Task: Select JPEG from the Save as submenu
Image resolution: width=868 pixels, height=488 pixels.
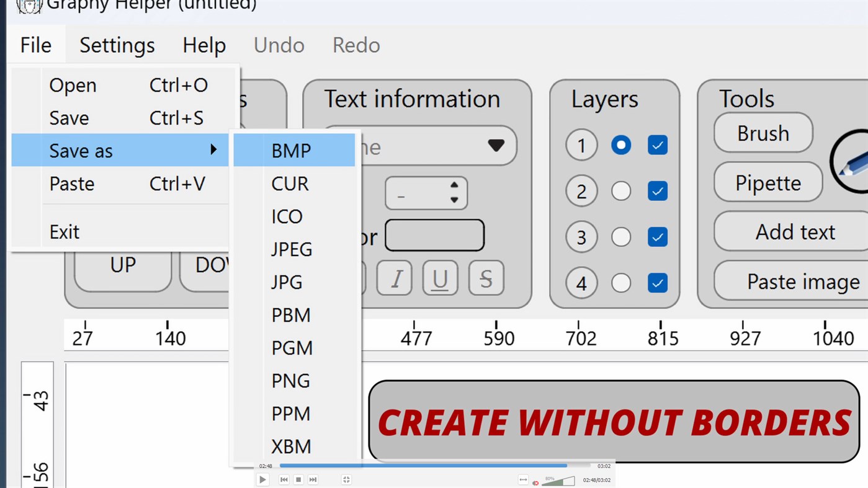Action: 292,249
